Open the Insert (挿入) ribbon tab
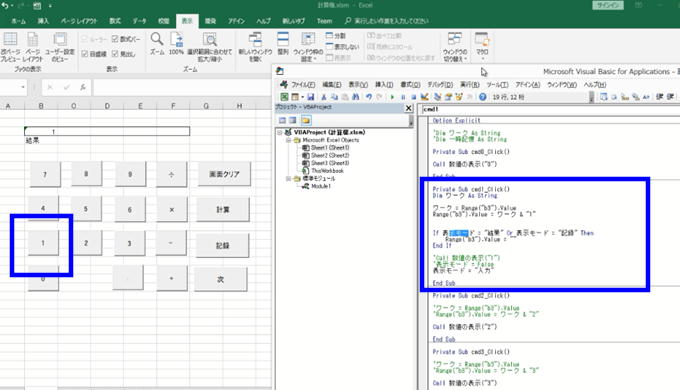Screen dimensions: 680x390 click(x=43, y=21)
